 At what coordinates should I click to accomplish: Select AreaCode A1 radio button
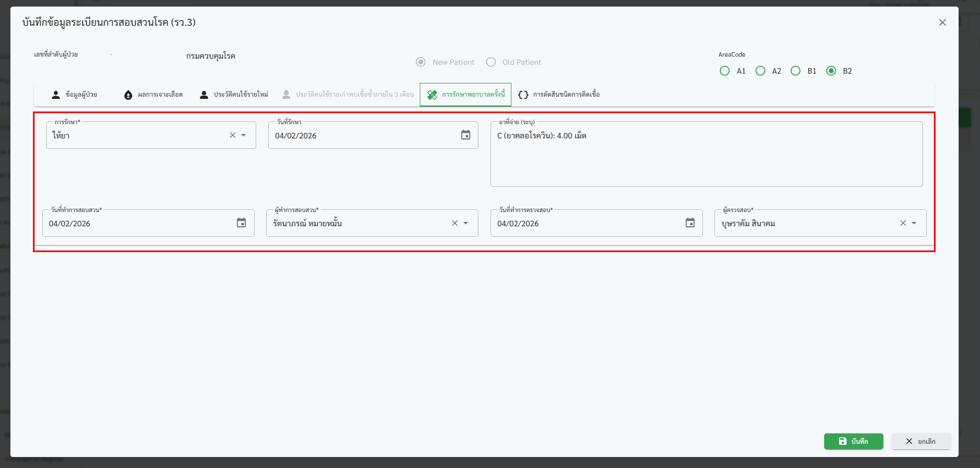click(x=725, y=71)
